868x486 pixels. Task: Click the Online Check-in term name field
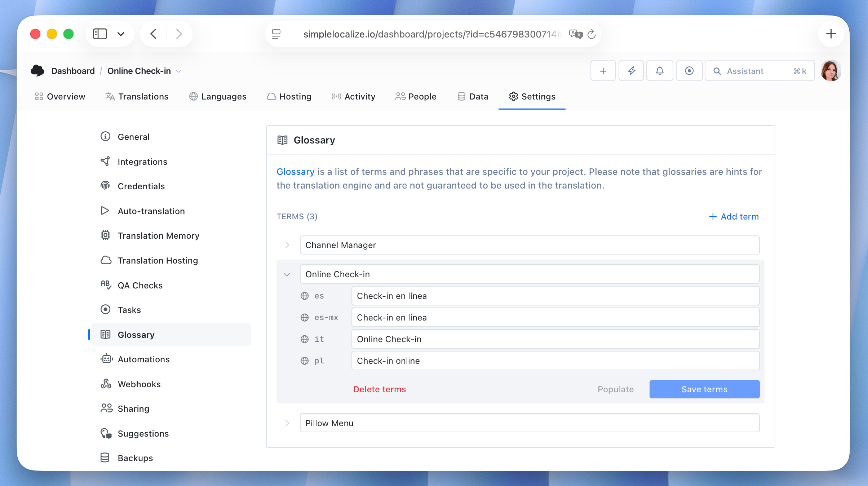pyautogui.click(x=530, y=274)
